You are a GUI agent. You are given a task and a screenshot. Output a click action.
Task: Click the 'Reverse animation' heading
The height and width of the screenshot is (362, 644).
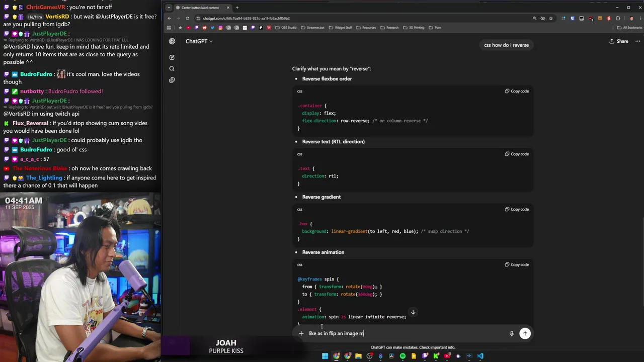tap(324, 252)
